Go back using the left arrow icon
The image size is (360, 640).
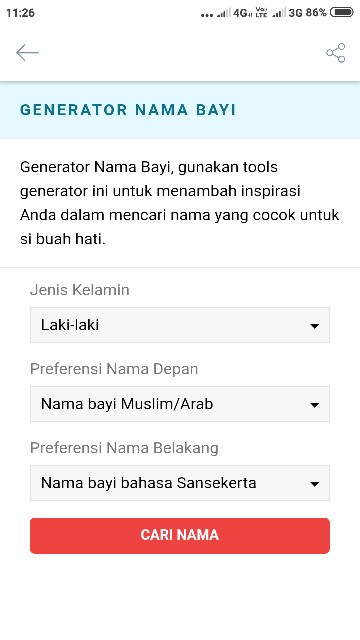click(27, 53)
